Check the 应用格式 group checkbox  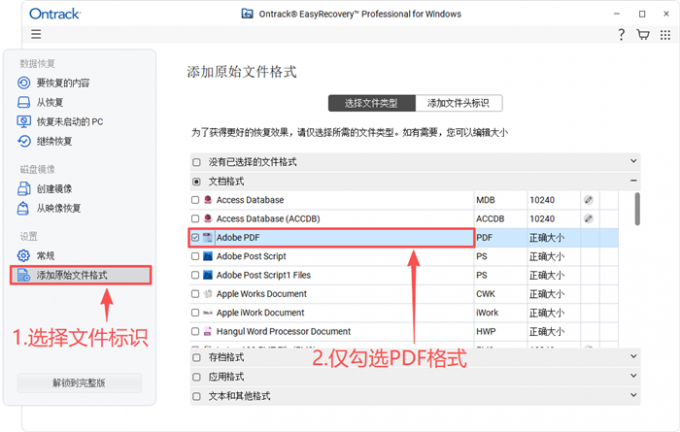coord(196,377)
